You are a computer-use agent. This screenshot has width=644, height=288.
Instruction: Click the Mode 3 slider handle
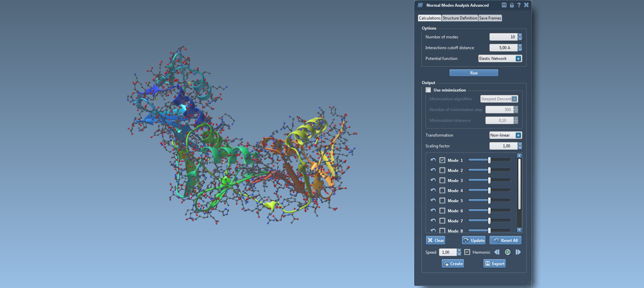pos(489,180)
